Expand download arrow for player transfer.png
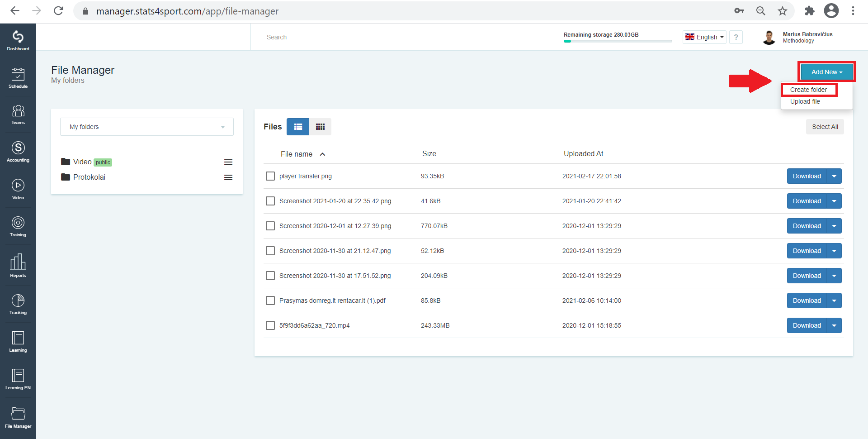The height and width of the screenshot is (439, 868). point(834,176)
